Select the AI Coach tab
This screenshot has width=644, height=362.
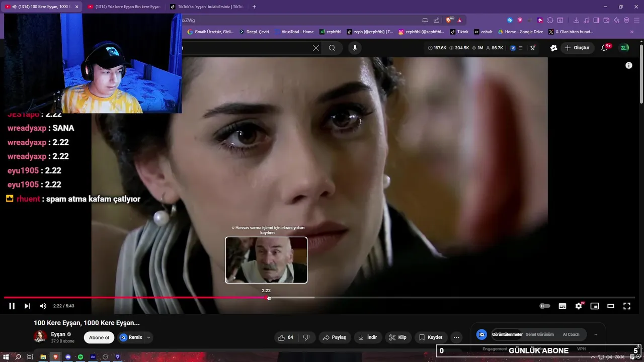click(x=571, y=334)
